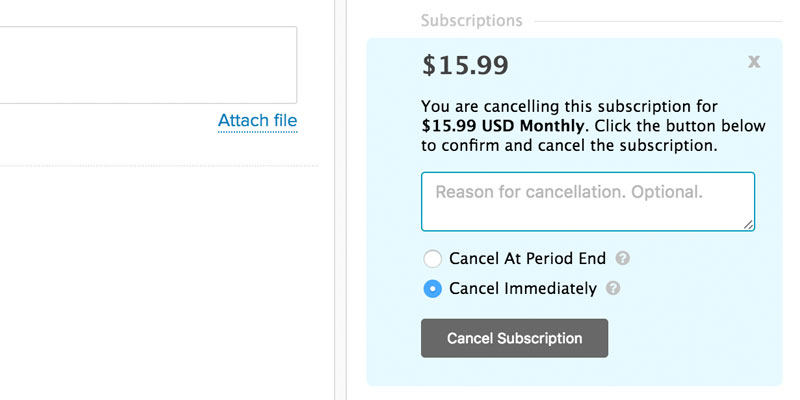
Task: Open the Attach file link
Action: 258,121
